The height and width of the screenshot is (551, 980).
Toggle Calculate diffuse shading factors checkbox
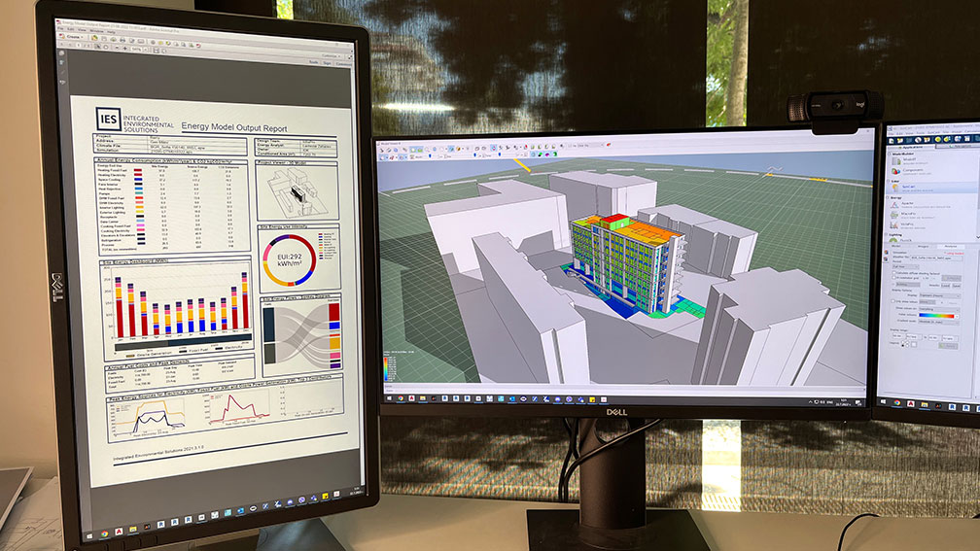[x=894, y=273]
